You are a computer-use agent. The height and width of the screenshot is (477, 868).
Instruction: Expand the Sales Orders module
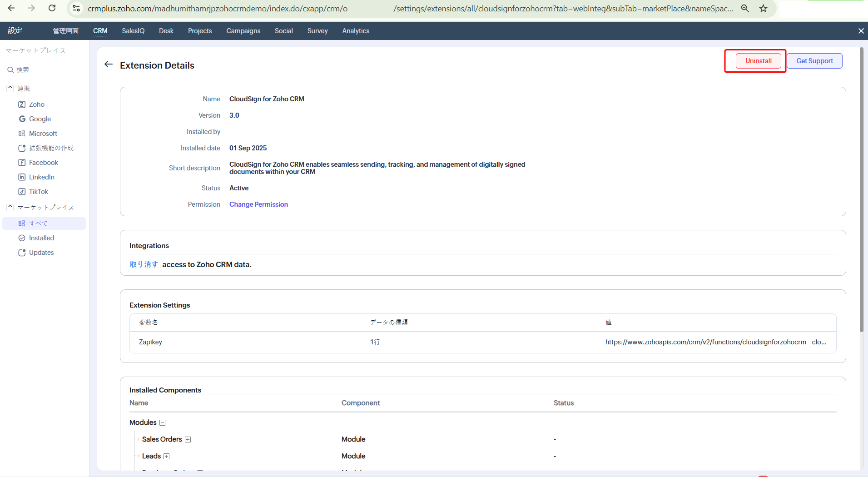tap(188, 440)
